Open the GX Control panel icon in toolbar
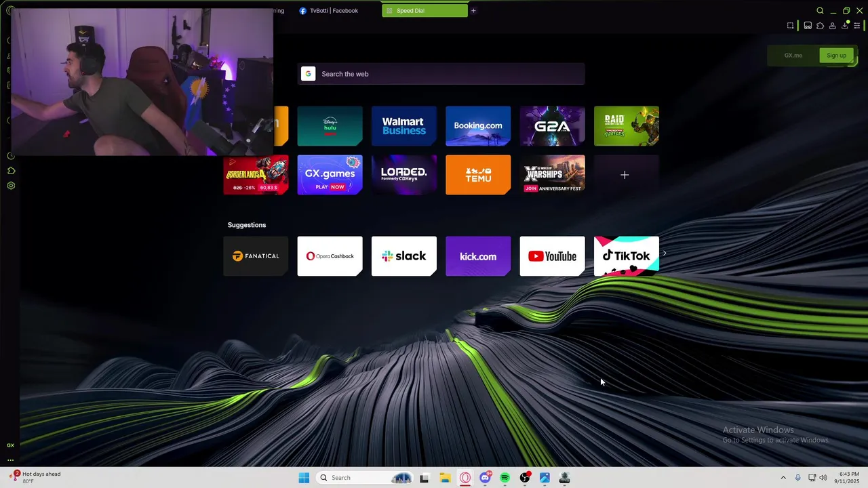Viewport: 868px width, 488px height. pos(808,26)
